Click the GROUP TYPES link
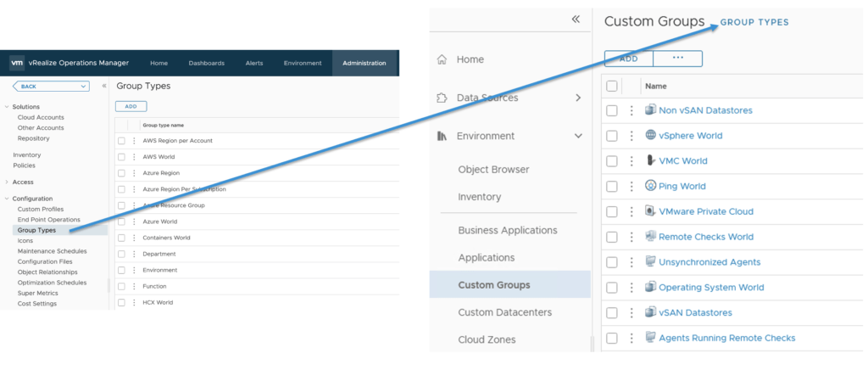Image resolution: width=868 pixels, height=387 pixels. pos(754,22)
